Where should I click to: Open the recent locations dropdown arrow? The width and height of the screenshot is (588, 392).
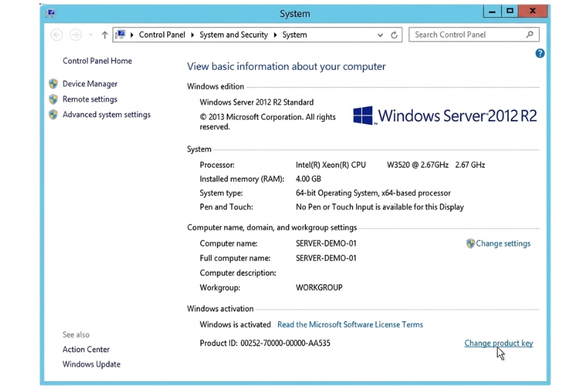(91, 35)
